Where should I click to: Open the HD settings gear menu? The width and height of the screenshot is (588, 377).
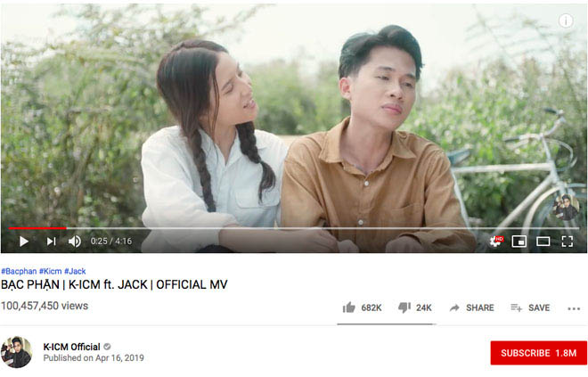pos(495,241)
